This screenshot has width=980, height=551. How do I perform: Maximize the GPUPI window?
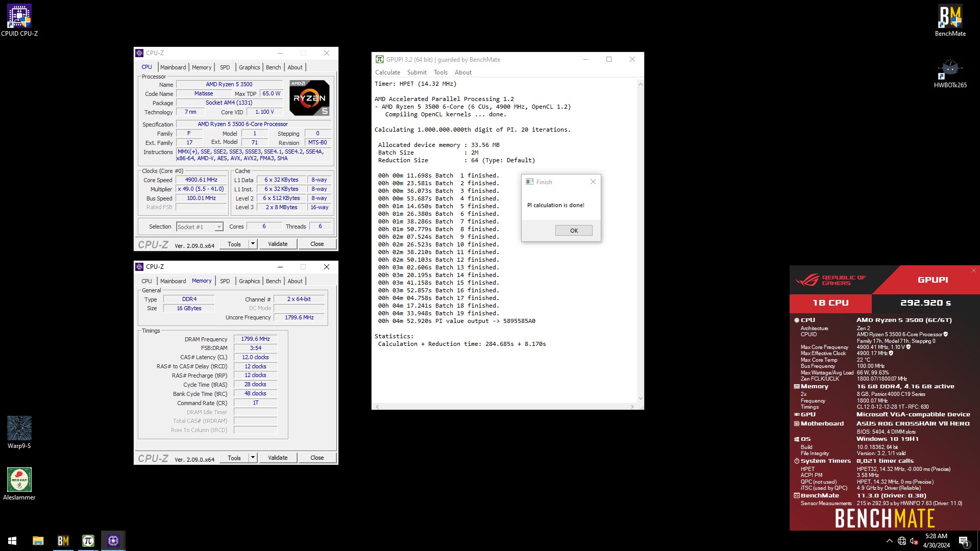click(609, 60)
